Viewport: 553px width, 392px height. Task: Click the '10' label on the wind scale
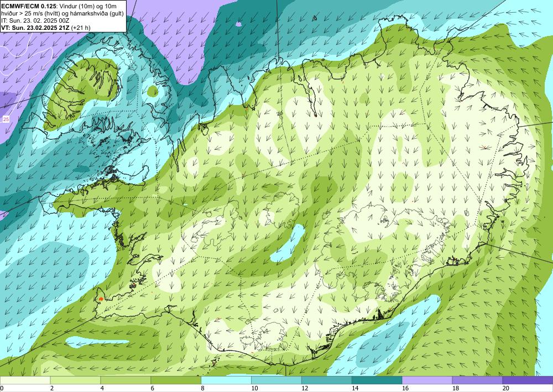[x=254, y=388]
